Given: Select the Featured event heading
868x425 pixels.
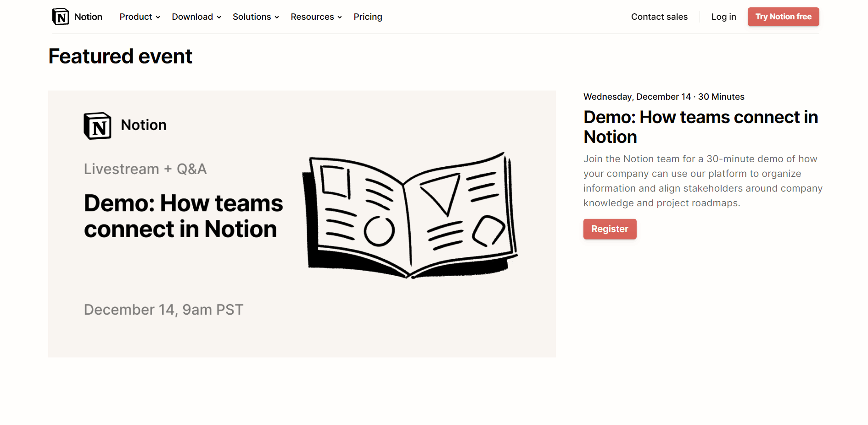Looking at the screenshot, I should point(120,57).
